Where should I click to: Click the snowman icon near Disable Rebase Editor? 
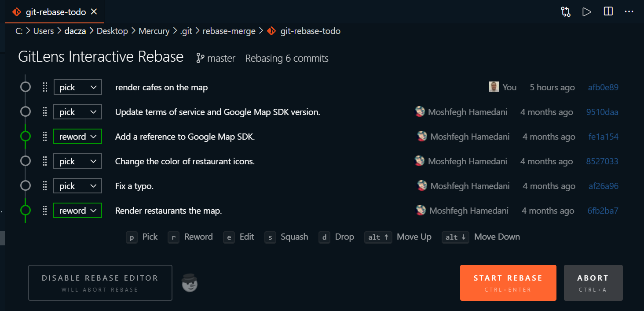[190, 283]
